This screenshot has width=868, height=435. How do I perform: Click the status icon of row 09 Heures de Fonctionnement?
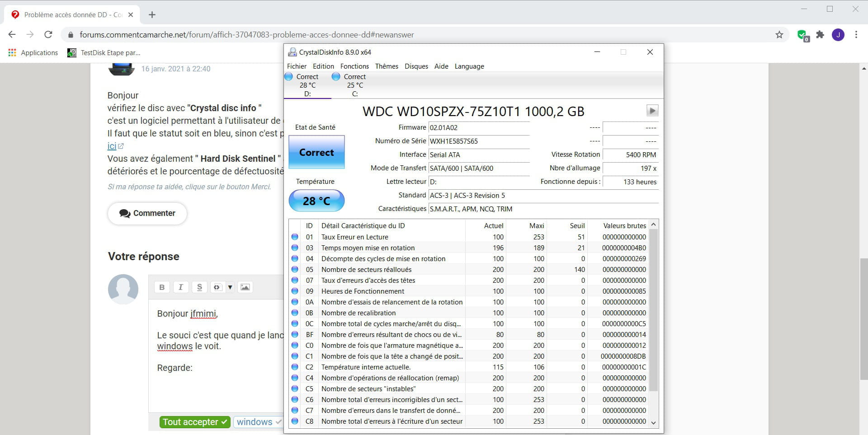click(295, 291)
